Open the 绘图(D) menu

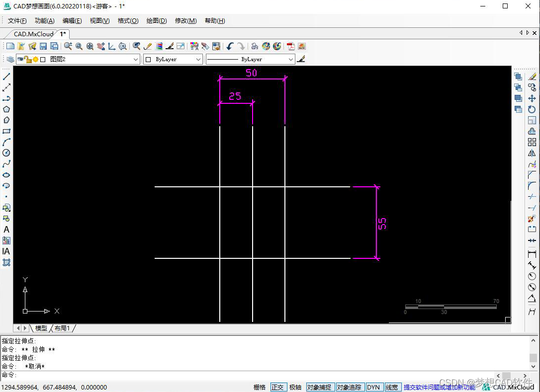click(157, 21)
